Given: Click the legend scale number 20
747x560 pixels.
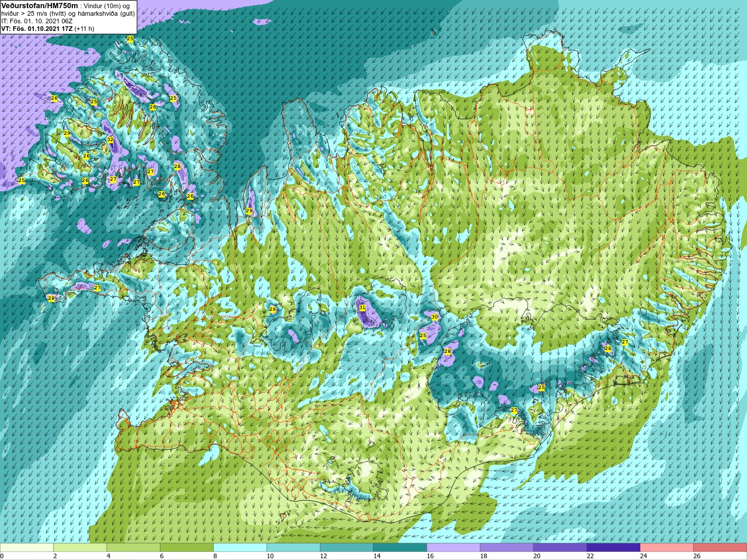Looking at the screenshot, I should coord(537,556).
